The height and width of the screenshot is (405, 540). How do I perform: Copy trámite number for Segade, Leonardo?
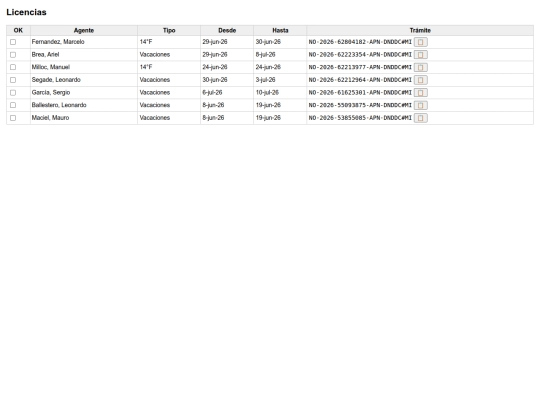tap(420, 80)
